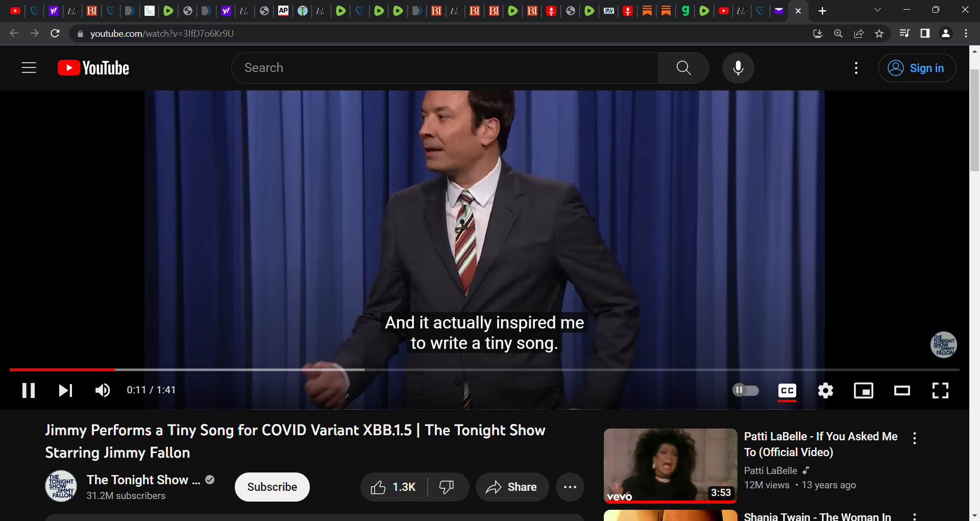This screenshot has height=521, width=980.
Task: Open the browser side panel
Action: tap(924, 33)
